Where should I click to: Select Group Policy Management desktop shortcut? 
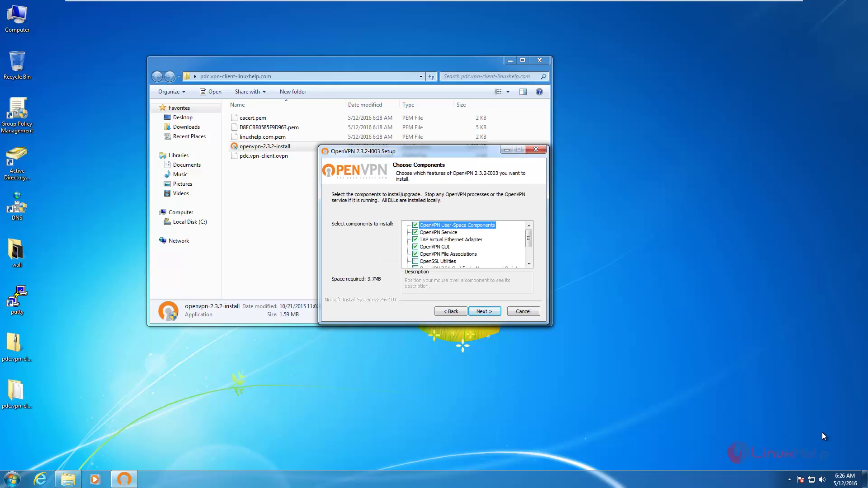click(17, 116)
